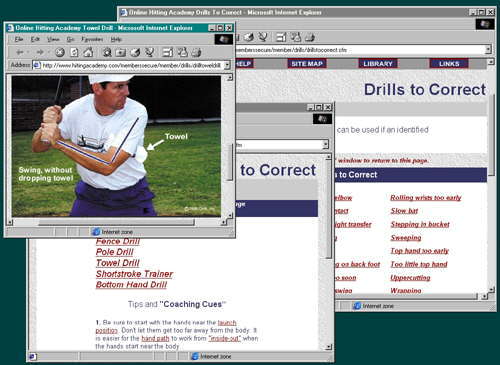Image resolution: width=500 pixels, height=365 pixels.
Task: Click the Print icon in the rear Drills To Correct window
Action: (310, 37)
